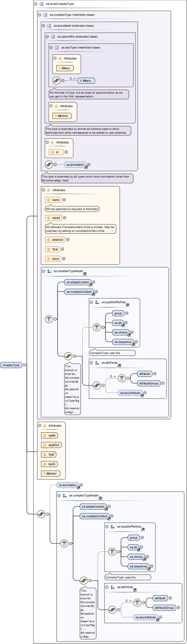Click purple type icon beside xs:anyType
Image resolution: width=187 pixels, height=644 pixels.
[x=57, y=48]
